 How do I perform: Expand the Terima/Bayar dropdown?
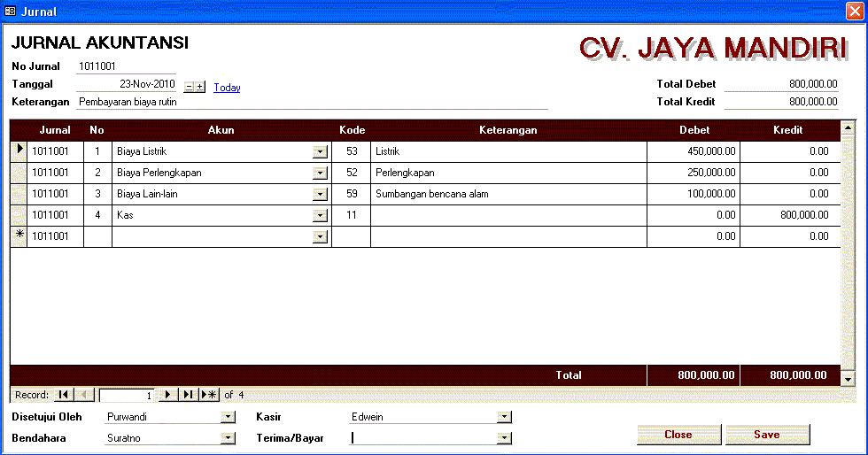[504, 438]
